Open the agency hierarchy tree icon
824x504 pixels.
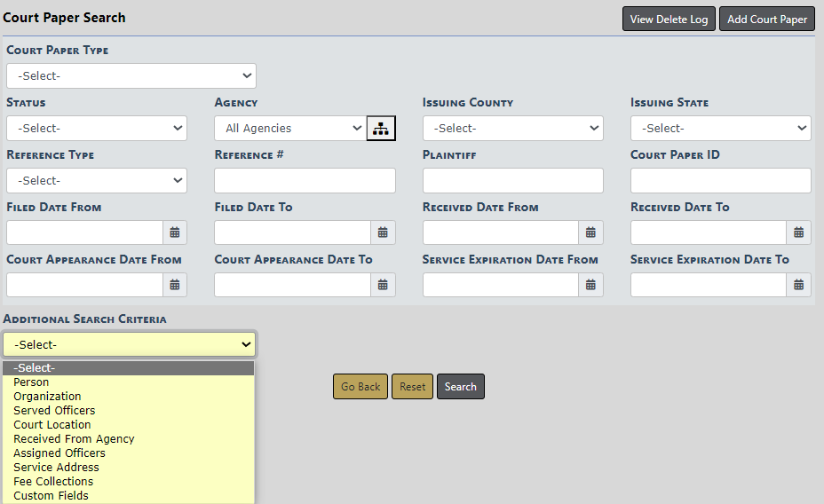[x=381, y=129]
